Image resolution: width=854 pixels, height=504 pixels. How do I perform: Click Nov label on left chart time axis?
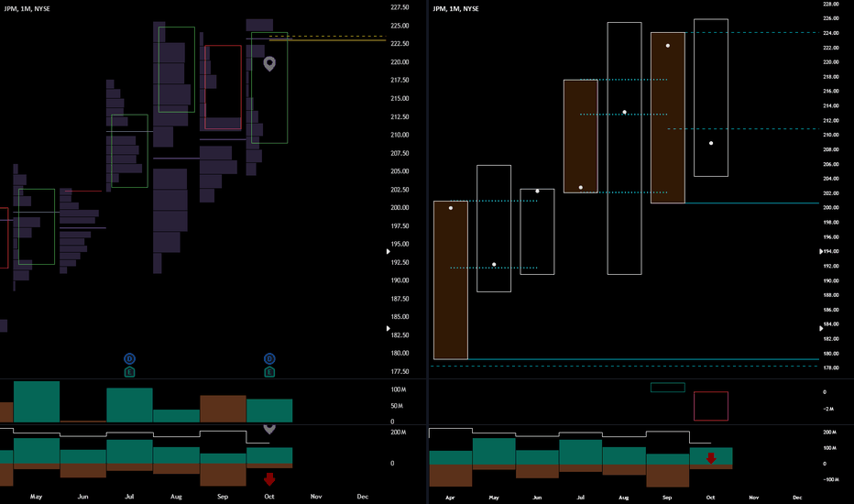(x=316, y=497)
